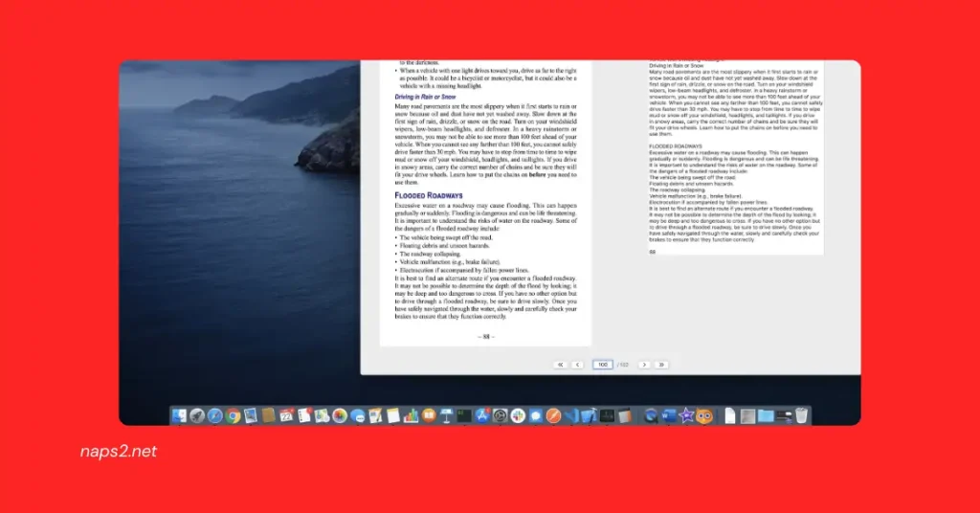Open Google Chrome in the dock

(x=233, y=415)
